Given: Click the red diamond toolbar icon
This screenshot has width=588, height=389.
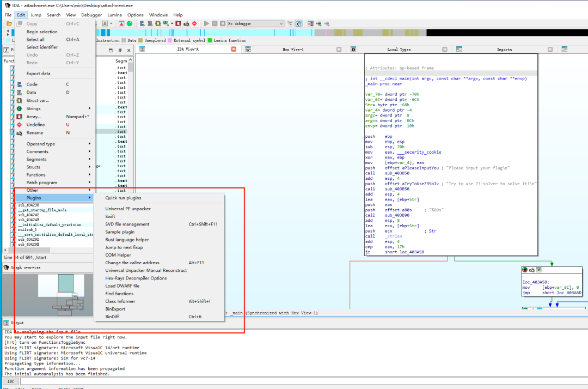Looking at the screenshot, I should click(x=194, y=23).
